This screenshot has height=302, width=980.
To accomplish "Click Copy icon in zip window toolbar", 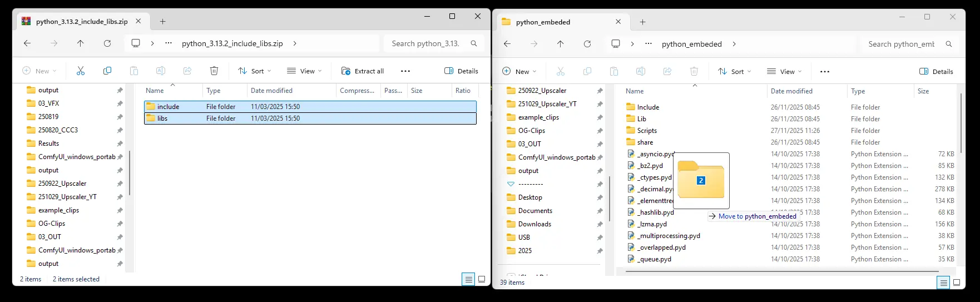I will (x=107, y=71).
